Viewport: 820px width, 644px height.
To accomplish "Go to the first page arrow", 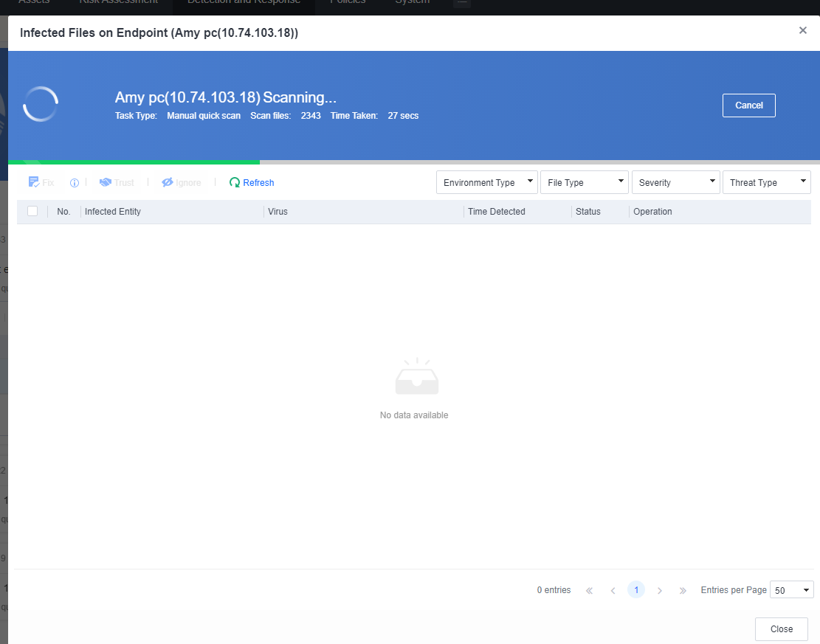I will 589,590.
